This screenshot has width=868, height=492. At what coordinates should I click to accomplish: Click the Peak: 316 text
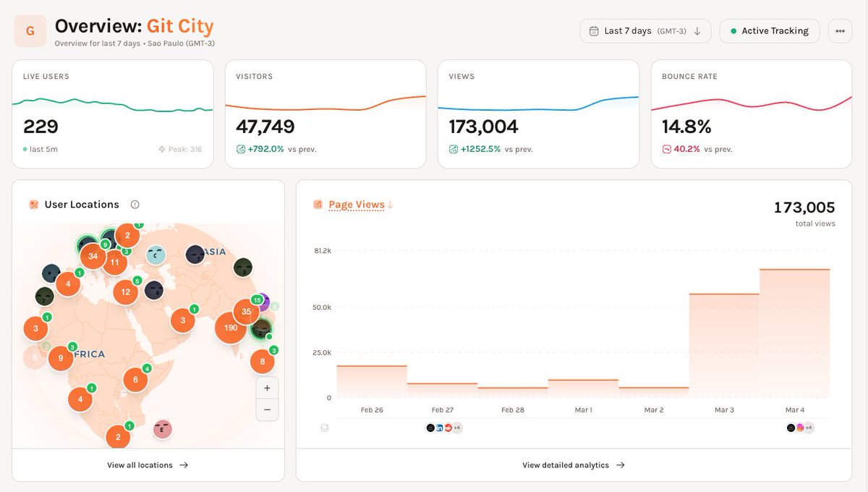(186, 149)
